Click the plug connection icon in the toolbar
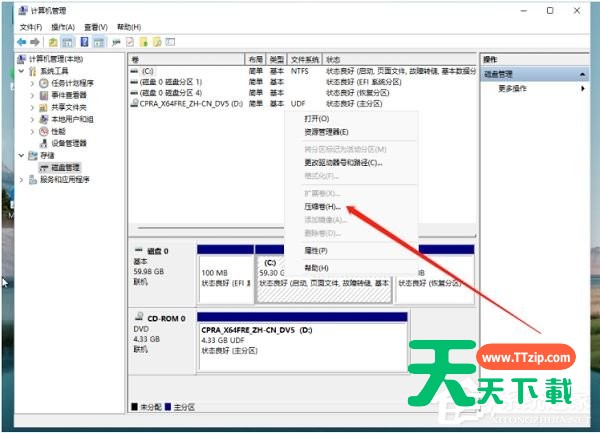 tap(116, 42)
